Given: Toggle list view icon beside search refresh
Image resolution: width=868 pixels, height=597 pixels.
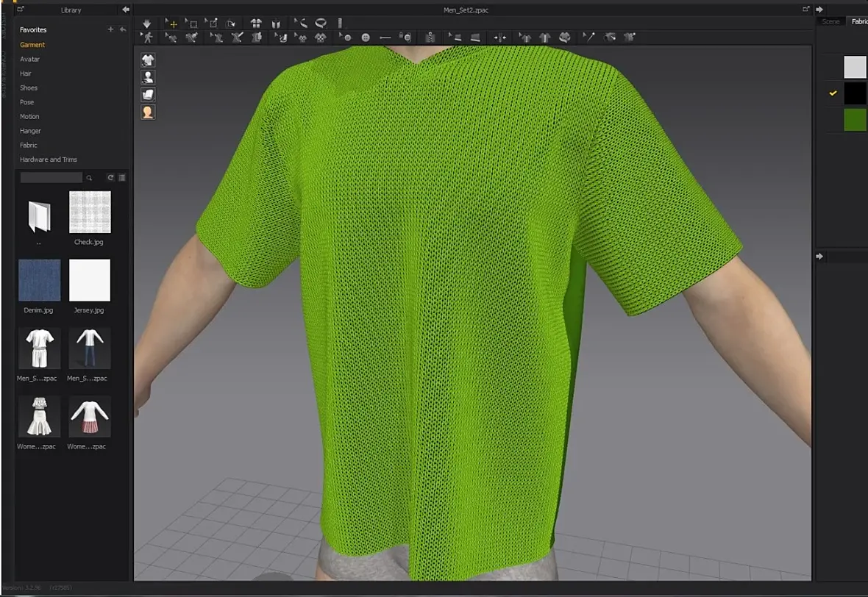Looking at the screenshot, I should click(x=122, y=178).
